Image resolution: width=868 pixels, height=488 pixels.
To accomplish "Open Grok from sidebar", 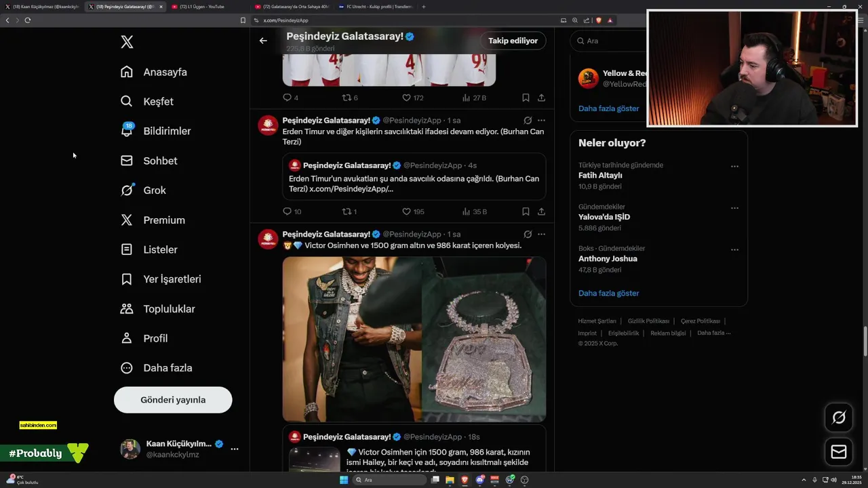I will [143, 190].
